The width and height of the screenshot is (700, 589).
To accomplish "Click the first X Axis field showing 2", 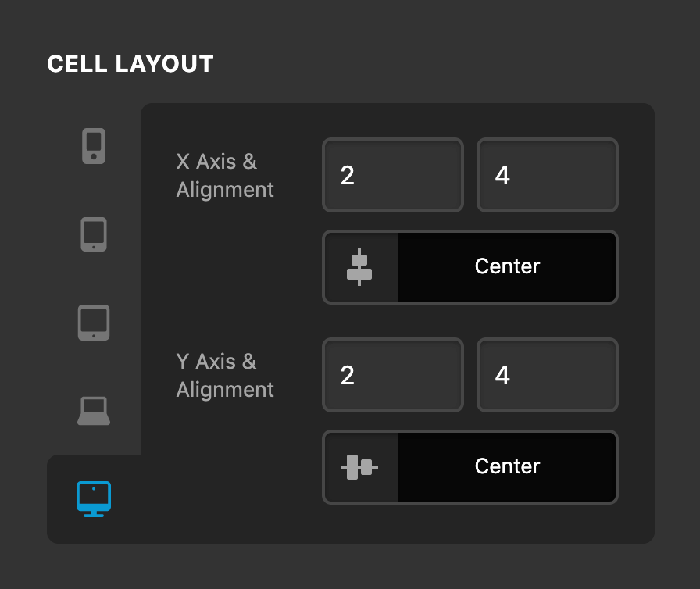I will click(x=392, y=175).
